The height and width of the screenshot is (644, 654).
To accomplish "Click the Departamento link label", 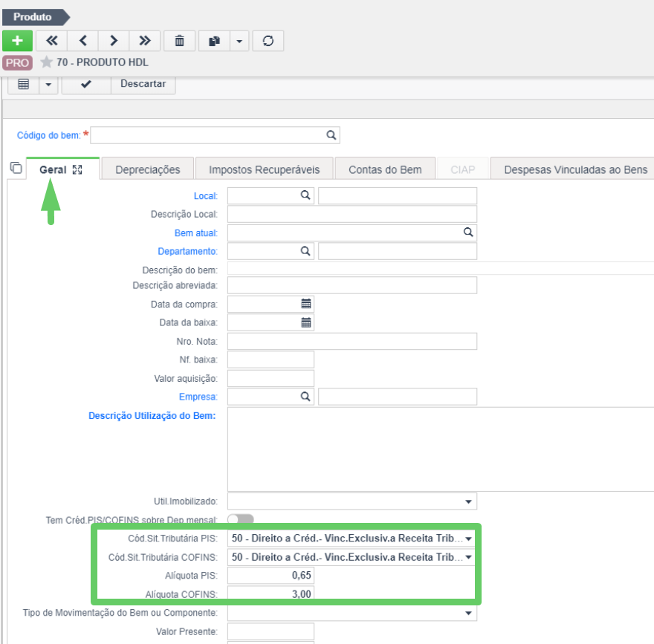I will pos(188,251).
